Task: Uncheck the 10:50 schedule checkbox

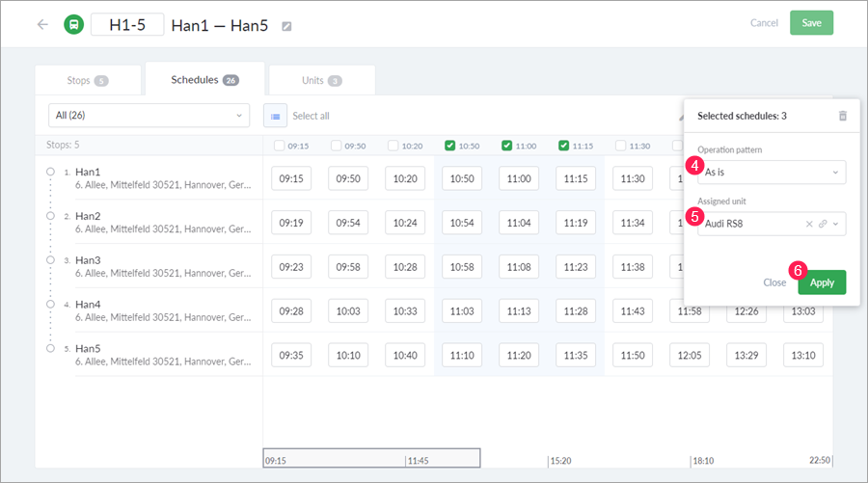Action: (x=450, y=146)
